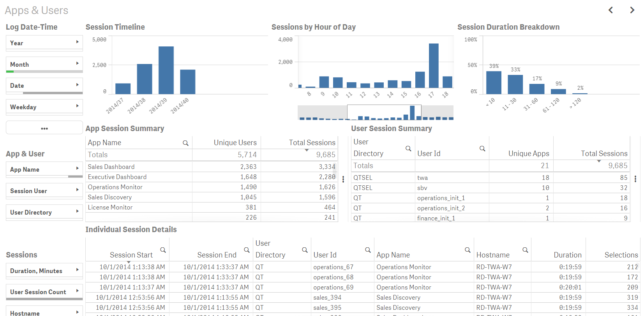Sort by Duration column
Screen dimensions: 644x316
(x=568, y=255)
